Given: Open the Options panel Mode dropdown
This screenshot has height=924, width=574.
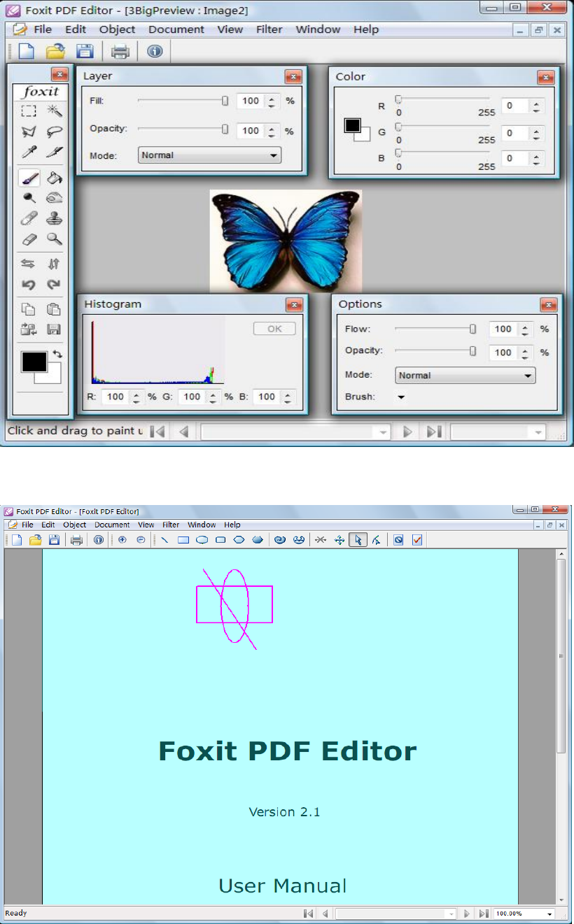Looking at the screenshot, I should [465, 376].
